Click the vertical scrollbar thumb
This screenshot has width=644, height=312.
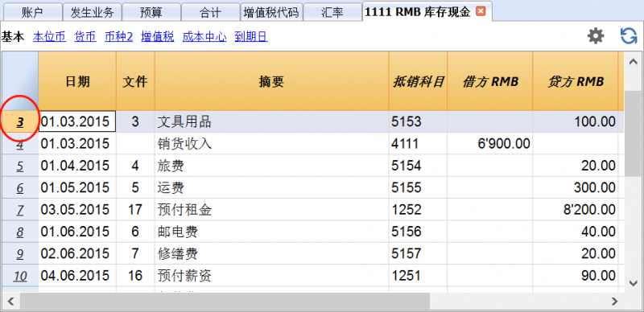pyautogui.click(x=634, y=133)
